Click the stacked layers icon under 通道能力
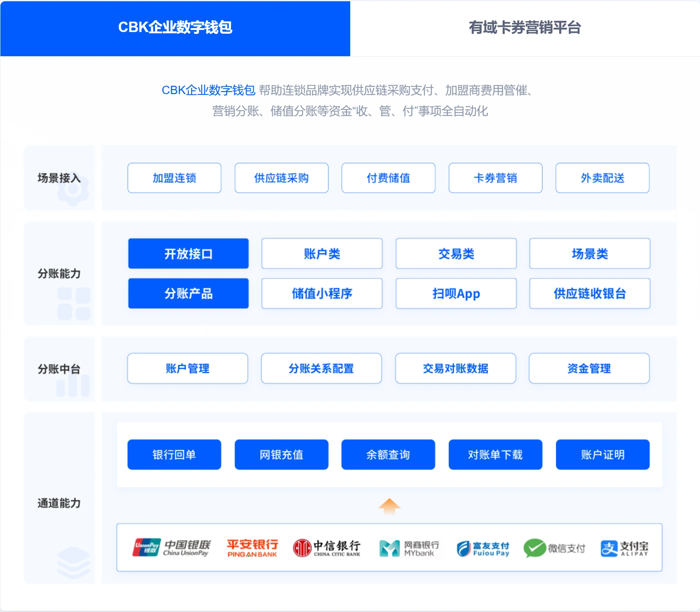Viewport: 700px width, 612px height. tap(73, 563)
